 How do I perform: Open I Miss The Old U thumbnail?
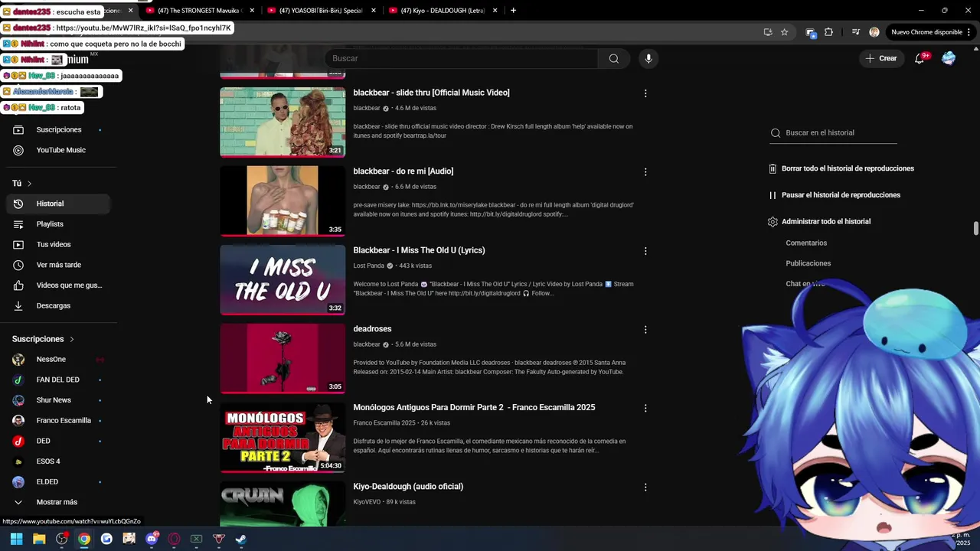283,280
